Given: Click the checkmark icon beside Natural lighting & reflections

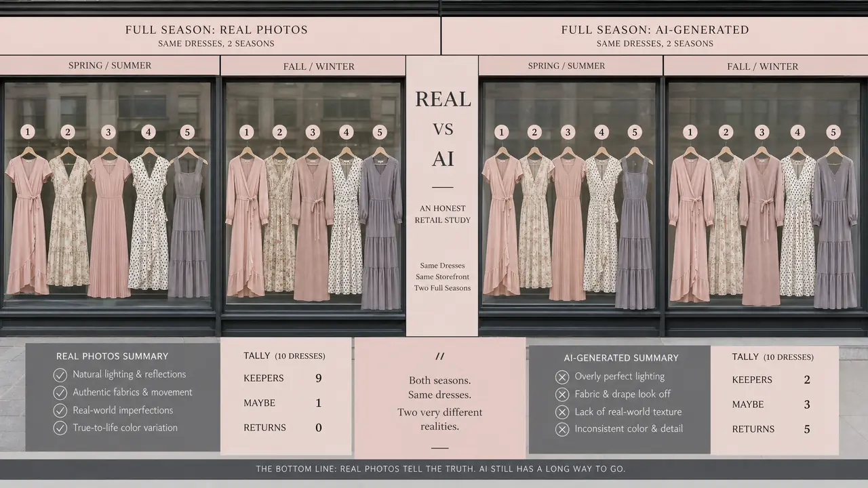Looking at the screenshot, I should point(60,374).
